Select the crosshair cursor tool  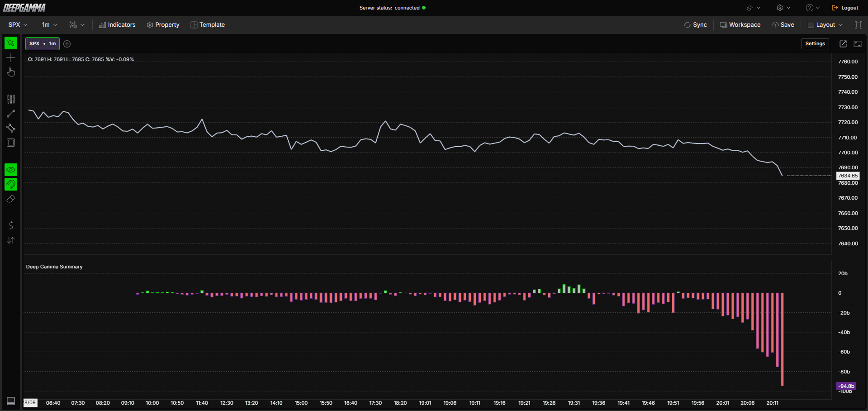(11, 57)
